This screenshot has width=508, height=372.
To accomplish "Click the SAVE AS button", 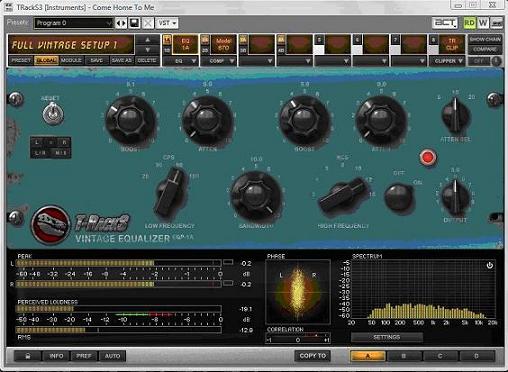I will 122,60.
